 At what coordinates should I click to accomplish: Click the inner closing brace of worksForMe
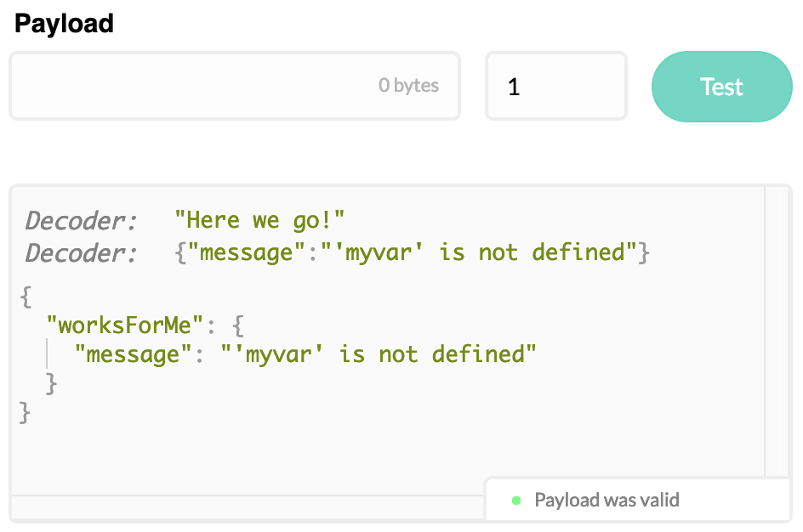[51, 383]
